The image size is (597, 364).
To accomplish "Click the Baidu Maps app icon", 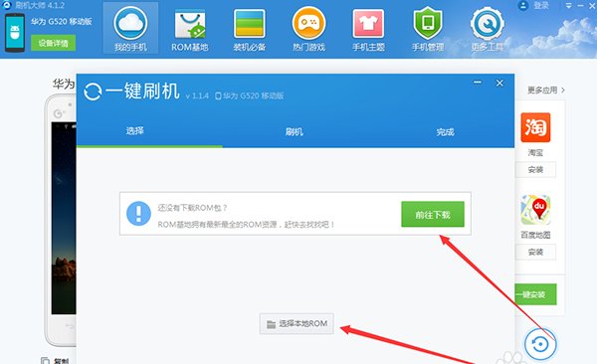I will (535, 210).
